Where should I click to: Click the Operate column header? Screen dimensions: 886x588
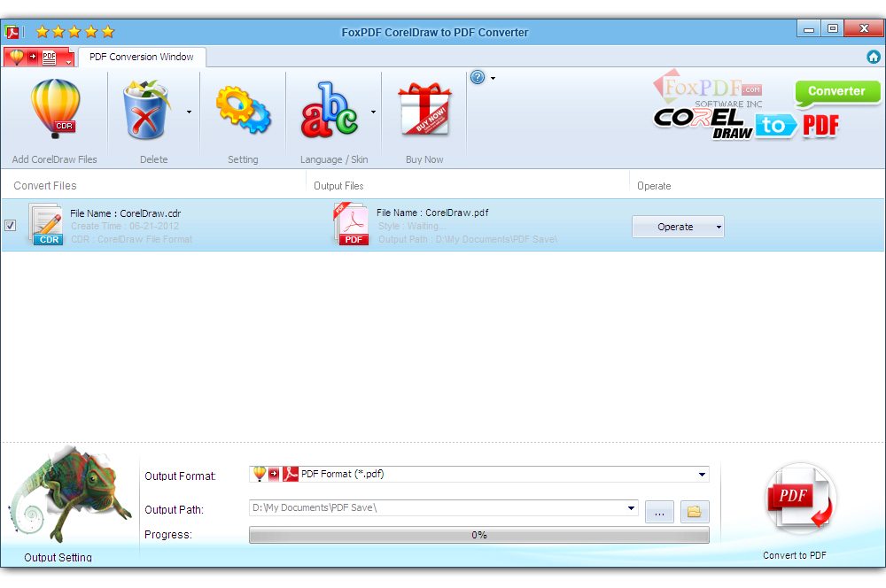click(x=654, y=186)
